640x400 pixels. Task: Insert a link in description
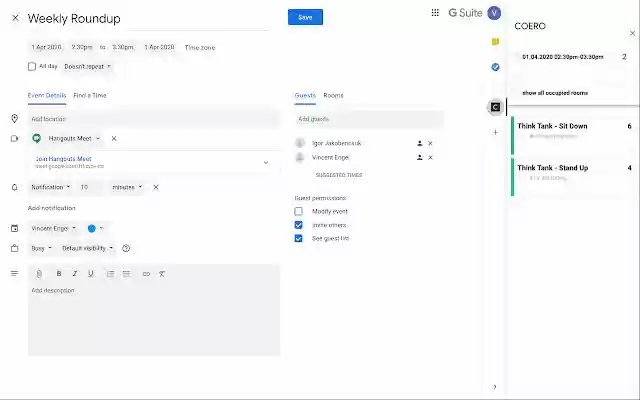coord(146,274)
